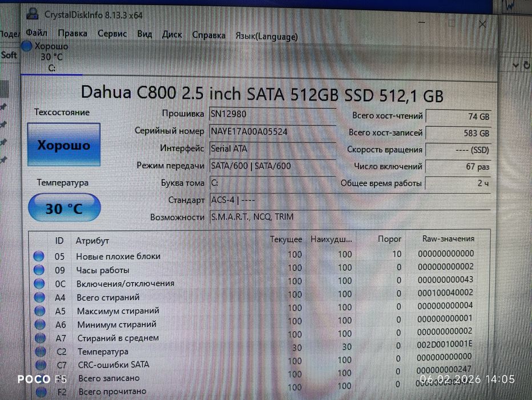This screenshot has width=532, height=400.
Task: Click the rotation speed value ---- (SSD)
Action: pyautogui.click(x=458, y=150)
